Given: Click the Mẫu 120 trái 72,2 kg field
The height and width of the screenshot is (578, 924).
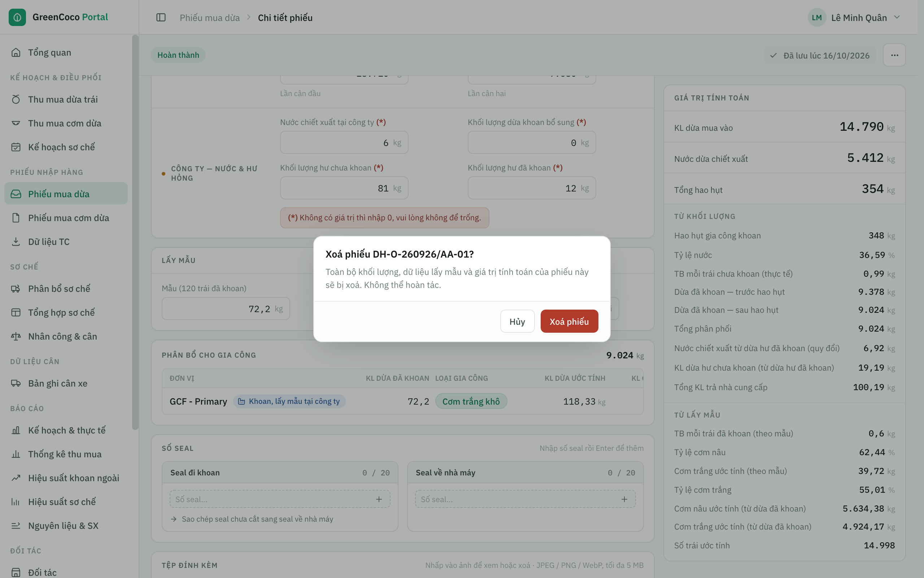Looking at the screenshot, I should point(226,309).
